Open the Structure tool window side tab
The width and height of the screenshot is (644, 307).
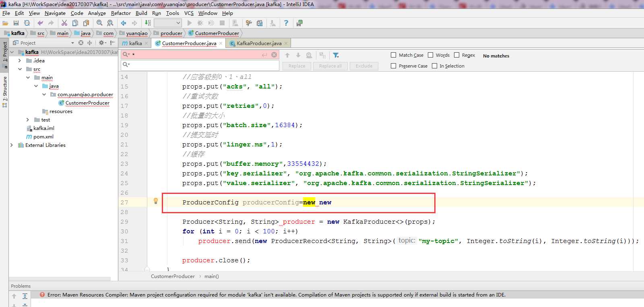(5, 92)
